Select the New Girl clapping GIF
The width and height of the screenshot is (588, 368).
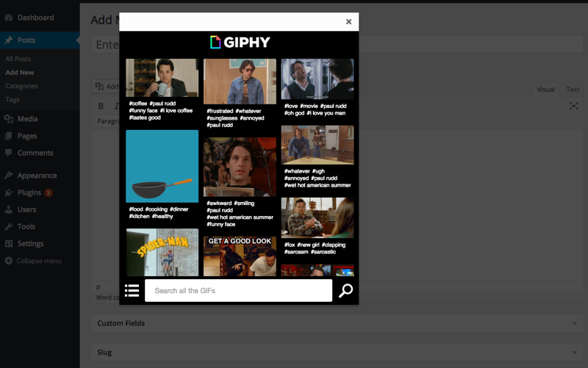pos(318,217)
